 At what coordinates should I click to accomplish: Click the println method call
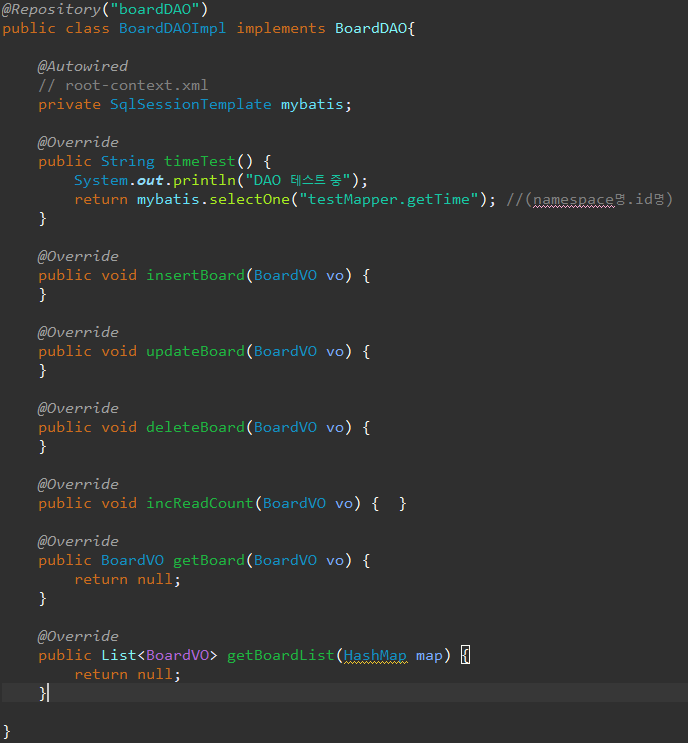pyautogui.click(x=204, y=181)
